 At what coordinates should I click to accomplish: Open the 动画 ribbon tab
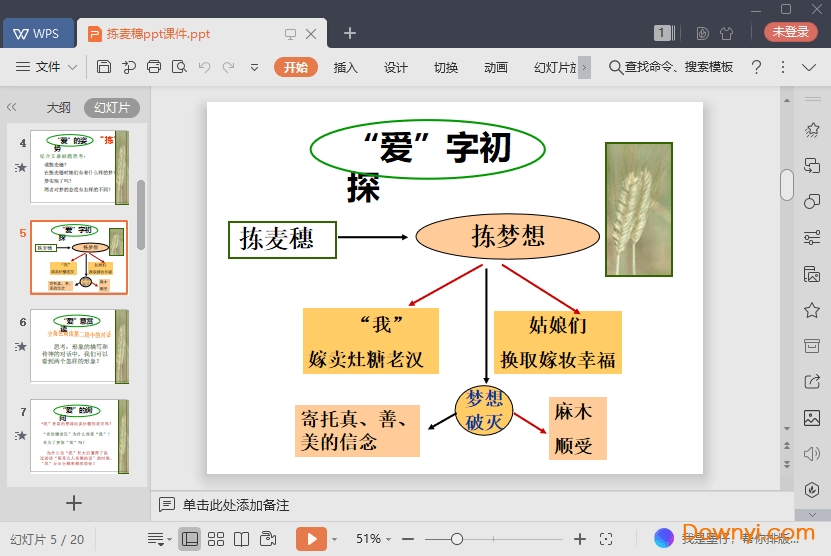pyautogui.click(x=495, y=67)
